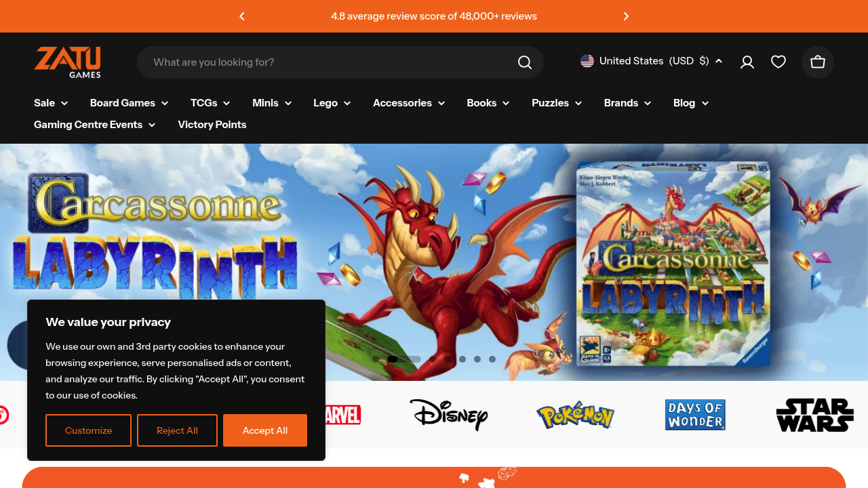Submit search with the magnifying glass icon

click(x=525, y=62)
